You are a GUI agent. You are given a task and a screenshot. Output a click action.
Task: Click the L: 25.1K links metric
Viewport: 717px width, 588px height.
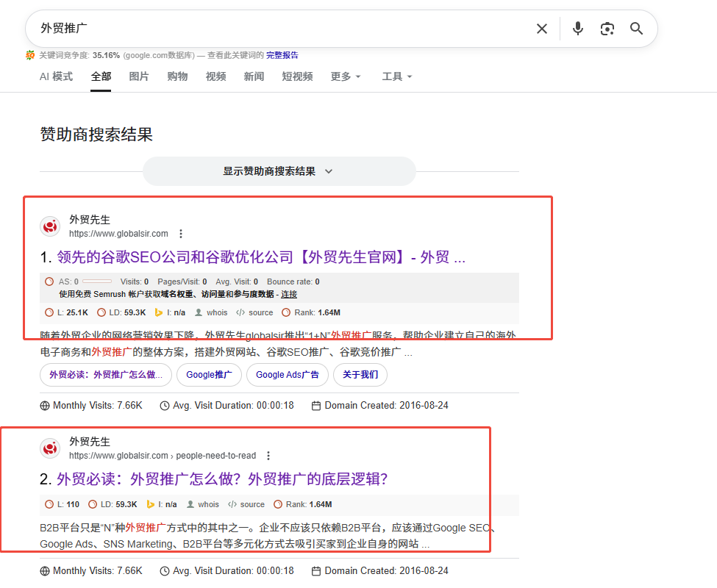pos(67,312)
